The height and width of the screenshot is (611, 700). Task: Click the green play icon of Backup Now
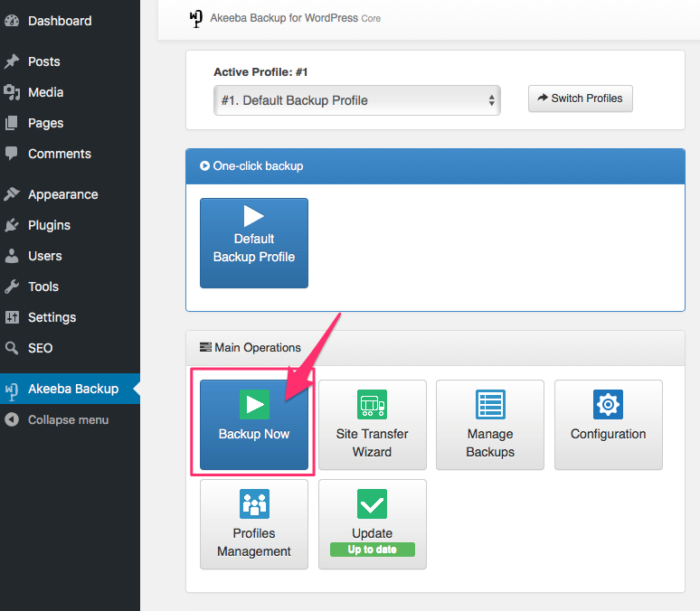point(254,404)
